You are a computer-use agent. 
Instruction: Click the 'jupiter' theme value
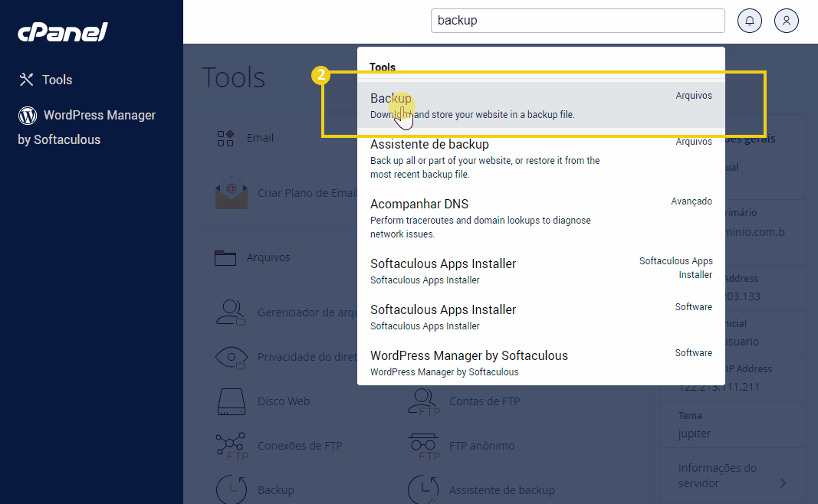tap(695, 433)
